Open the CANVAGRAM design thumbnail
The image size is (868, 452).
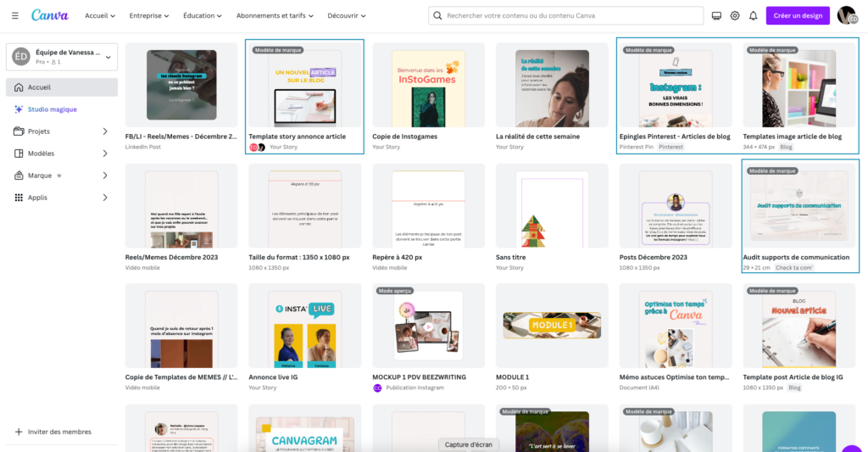(x=305, y=428)
